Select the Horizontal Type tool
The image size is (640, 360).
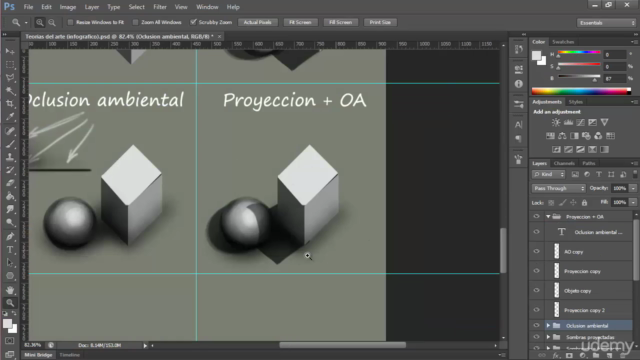coord(10,249)
